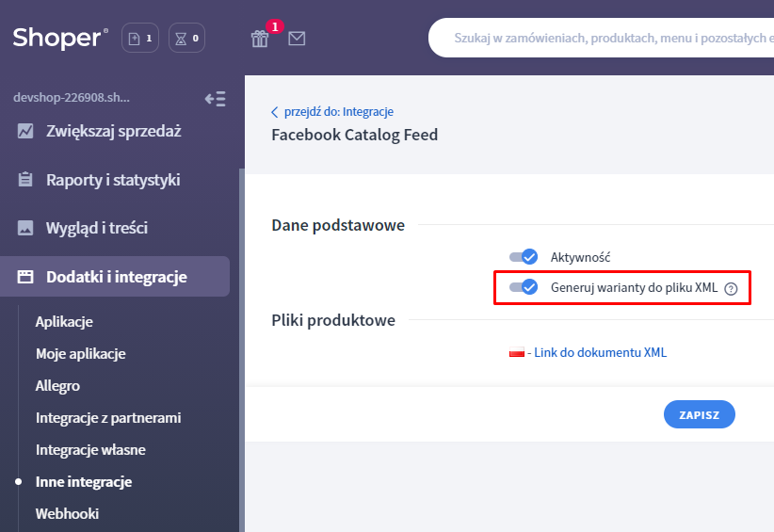The height and width of the screenshot is (532, 774).
Task: Disable Generuj warianty do pliku XML
Action: point(523,287)
